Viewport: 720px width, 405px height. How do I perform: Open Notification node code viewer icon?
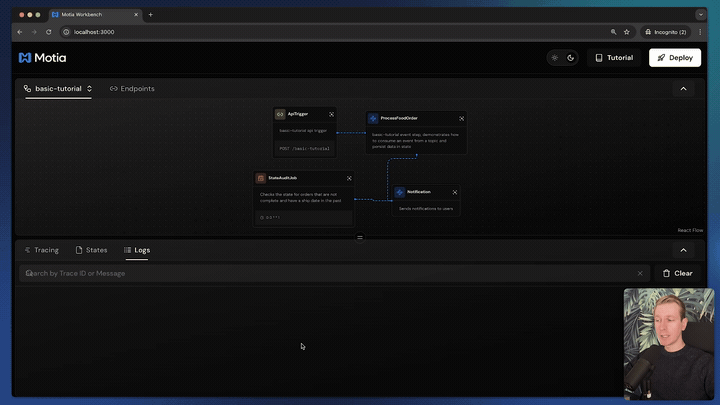pos(455,192)
